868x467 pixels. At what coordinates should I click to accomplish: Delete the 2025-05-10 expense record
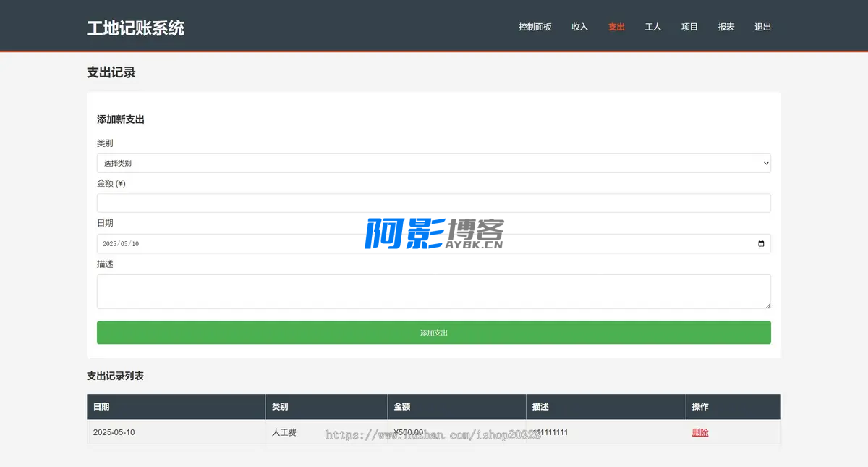tap(700, 433)
